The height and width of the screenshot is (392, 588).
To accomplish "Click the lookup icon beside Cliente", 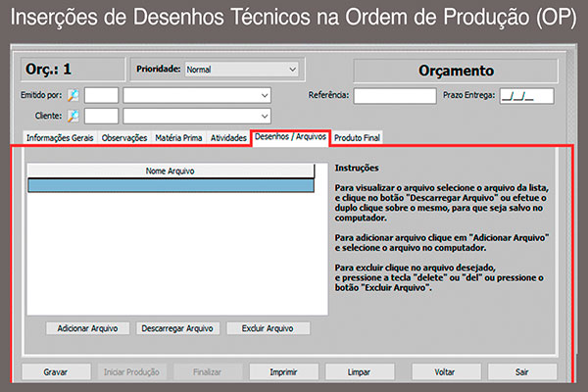I will (73, 116).
